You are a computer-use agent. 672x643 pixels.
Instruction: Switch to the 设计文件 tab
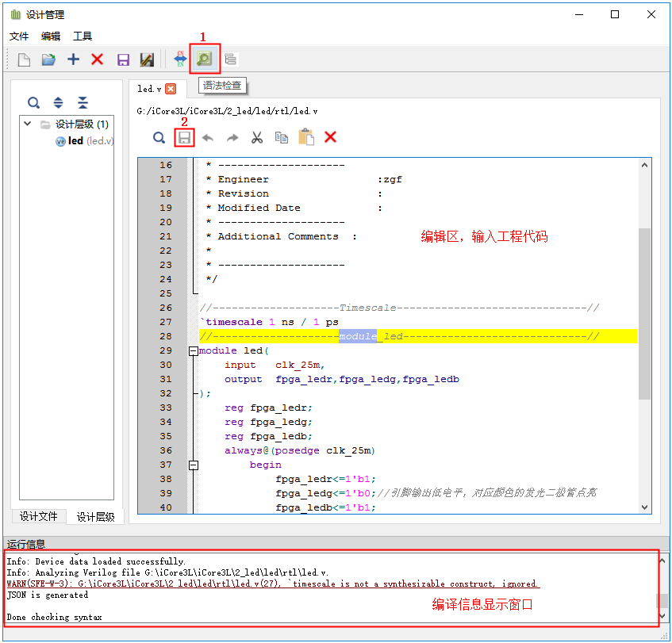point(39,516)
